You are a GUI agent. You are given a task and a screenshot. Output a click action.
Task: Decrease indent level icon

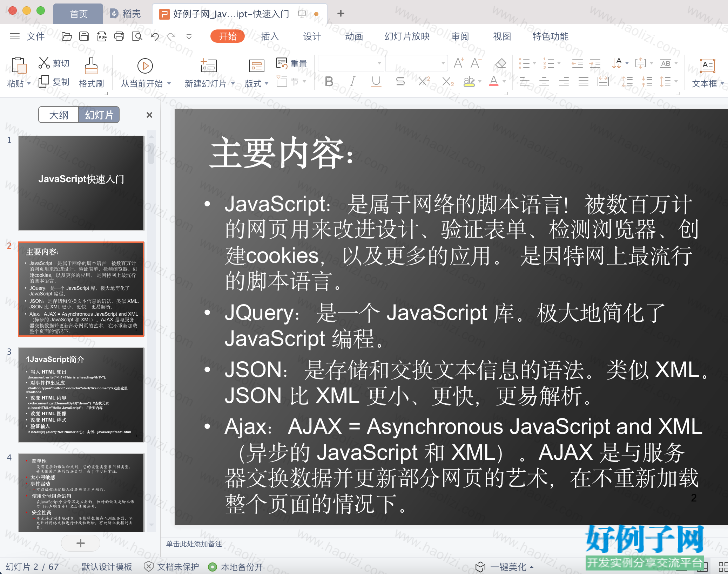(x=577, y=63)
